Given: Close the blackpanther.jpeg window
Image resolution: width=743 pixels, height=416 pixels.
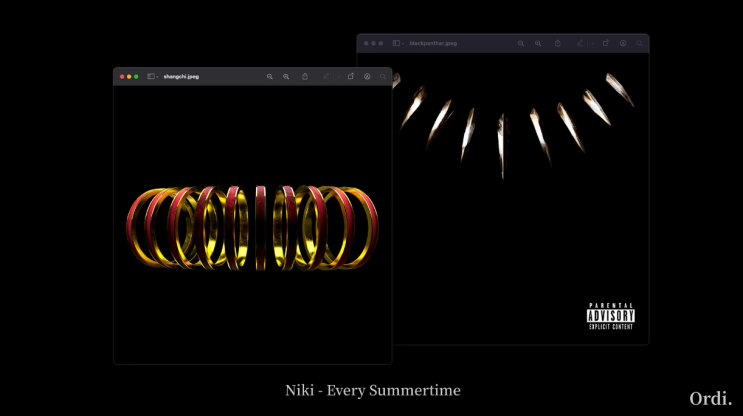Looking at the screenshot, I should (x=366, y=43).
